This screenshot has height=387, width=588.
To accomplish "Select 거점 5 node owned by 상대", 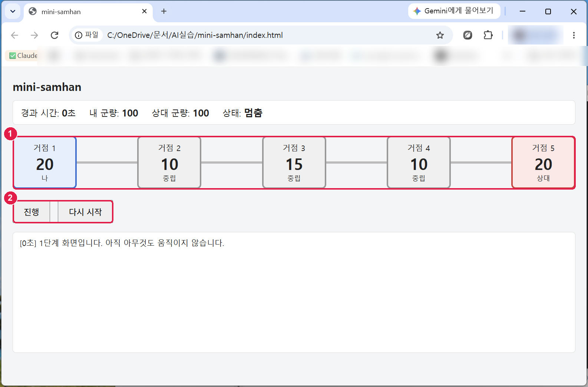I will pyautogui.click(x=544, y=163).
